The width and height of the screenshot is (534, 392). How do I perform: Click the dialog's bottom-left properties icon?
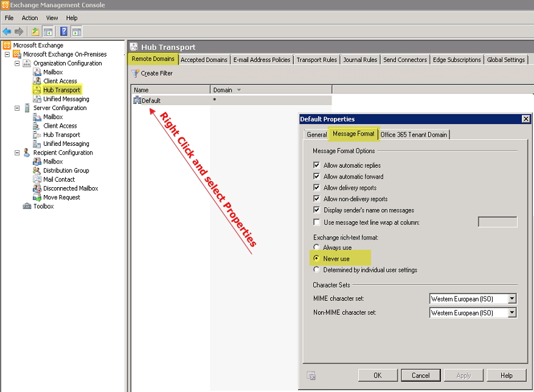click(311, 376)
